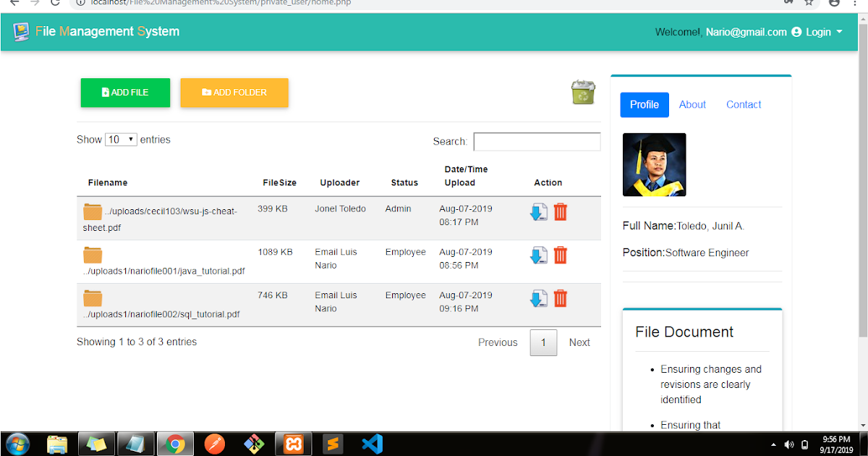Select page 1 in pagination

coord(543,342)
